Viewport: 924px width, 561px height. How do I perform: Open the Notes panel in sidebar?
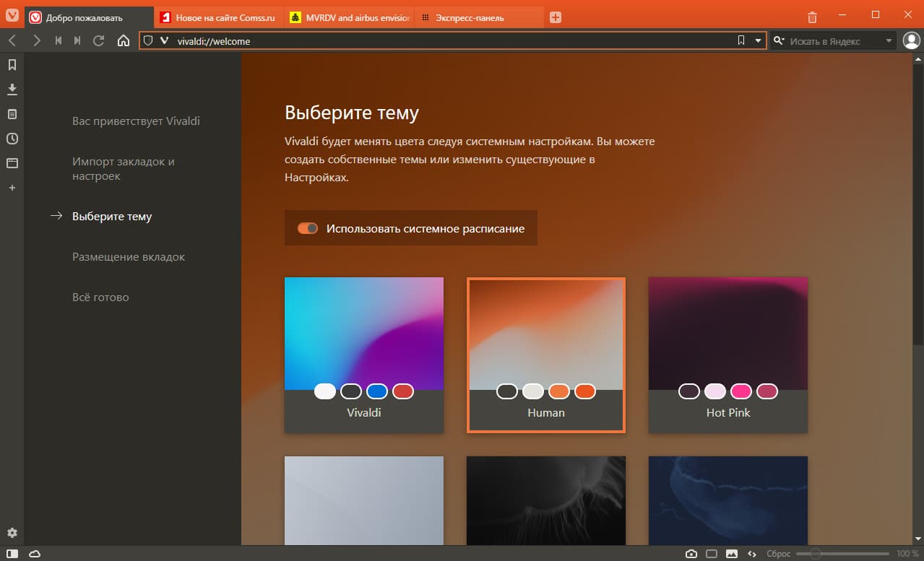pos(12,114)
